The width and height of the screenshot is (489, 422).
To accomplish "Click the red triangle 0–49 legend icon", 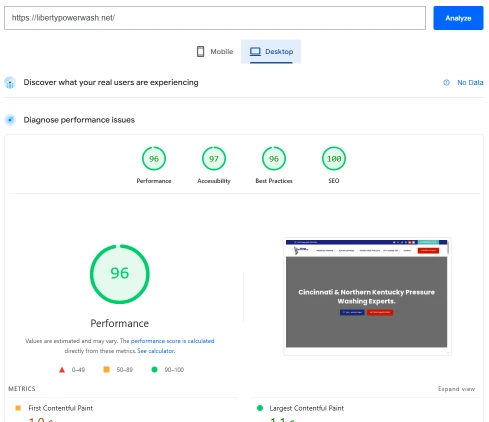I will point(62,370).
